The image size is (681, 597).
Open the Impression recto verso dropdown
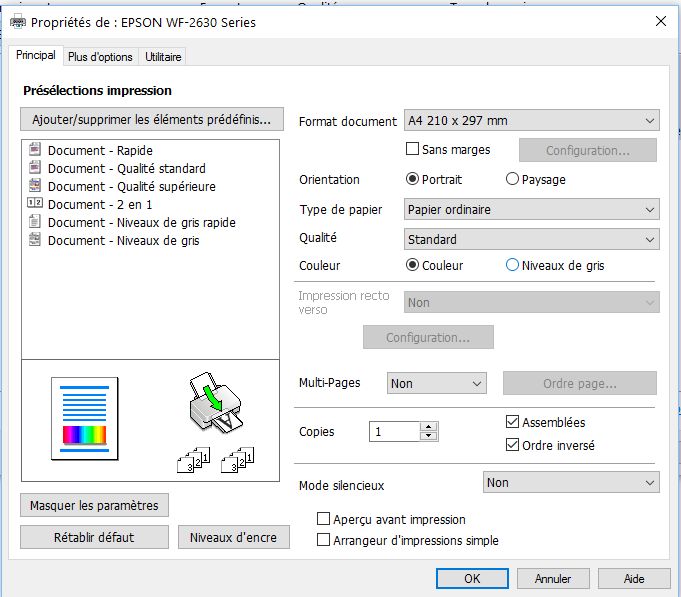532,302
